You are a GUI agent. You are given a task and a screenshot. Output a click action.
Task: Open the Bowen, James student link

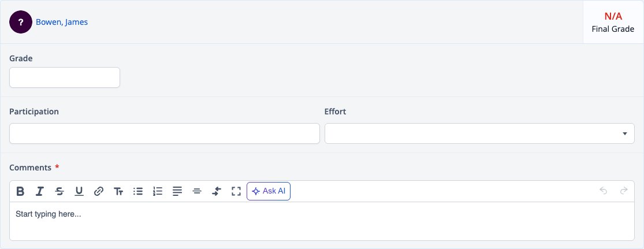(62, 22)
